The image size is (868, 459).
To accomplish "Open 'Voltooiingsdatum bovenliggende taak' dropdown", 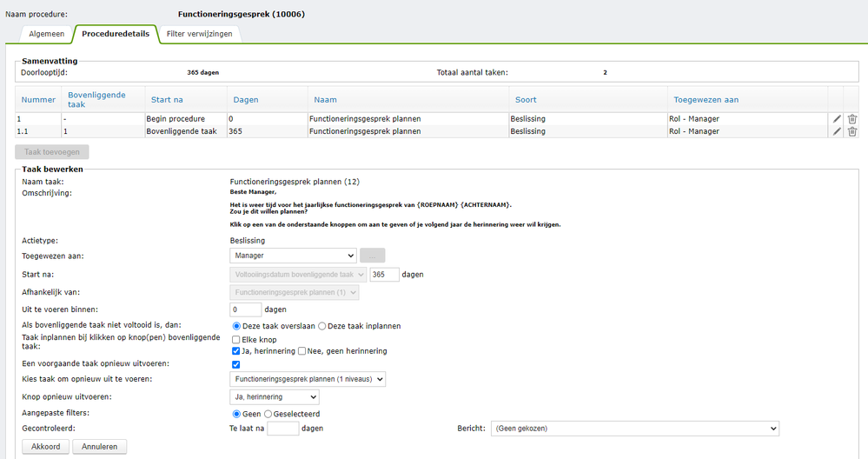I will [x=298, y=274].
